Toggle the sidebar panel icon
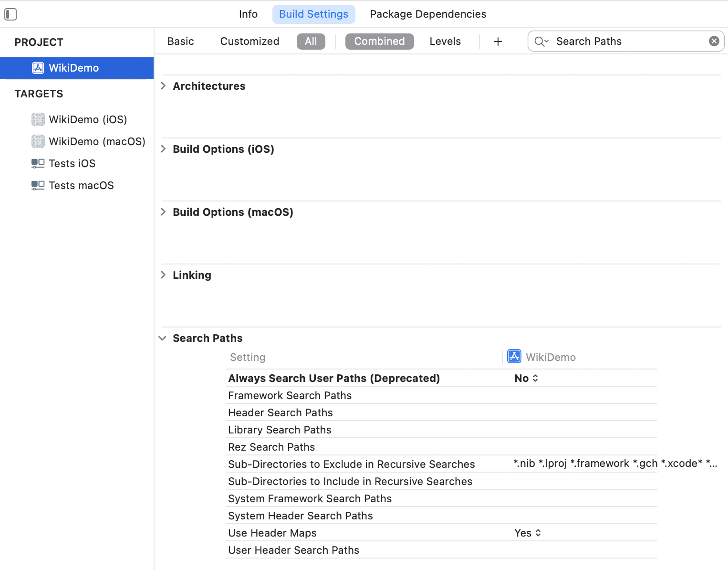 10,14
